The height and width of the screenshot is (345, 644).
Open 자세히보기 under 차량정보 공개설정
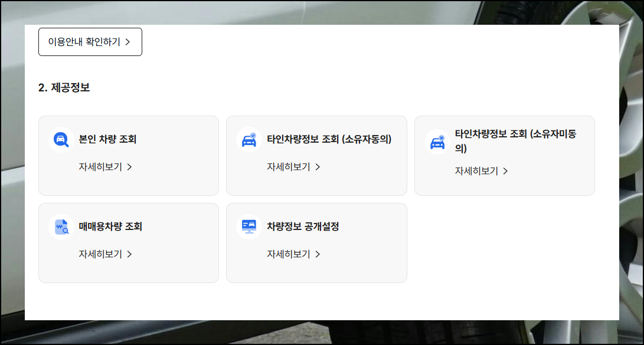pos(293,254)
